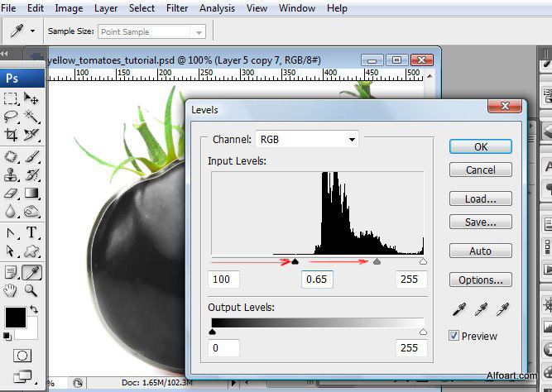Select the Crop tool
This screenshot has height=392, width=552.
tap(11, 135)
